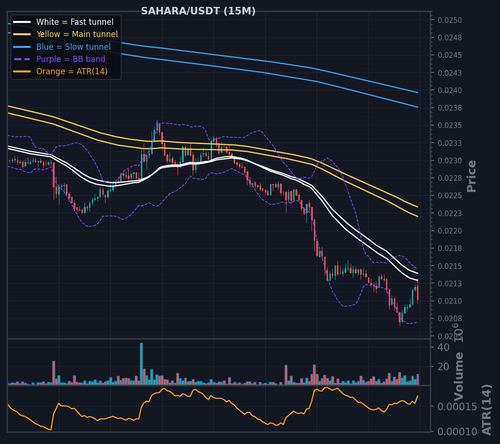This screenshot has width=500, height=444.
Task: Click the 0.0230 price axis tick
Action: pyautogui.click(x=450, y=161)
